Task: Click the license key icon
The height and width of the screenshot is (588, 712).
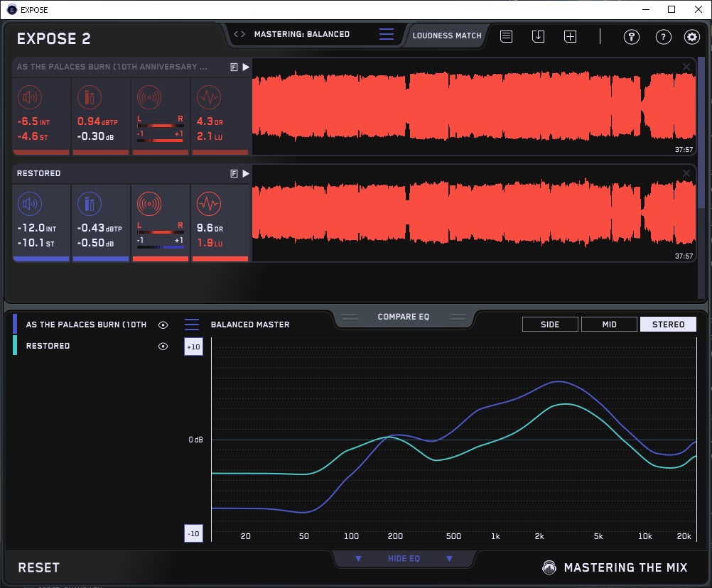Action: tap(632, 37)
